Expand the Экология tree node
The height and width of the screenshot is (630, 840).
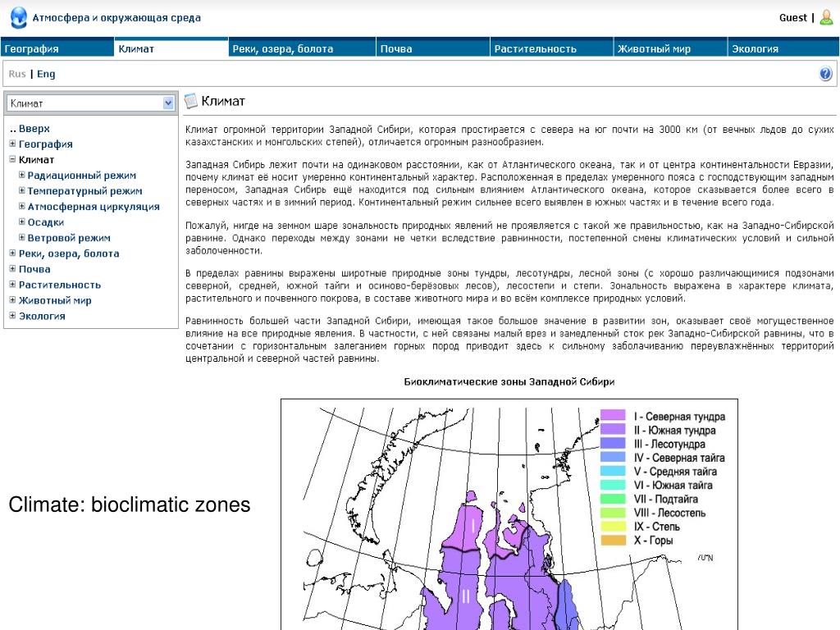tap(12, 316)
